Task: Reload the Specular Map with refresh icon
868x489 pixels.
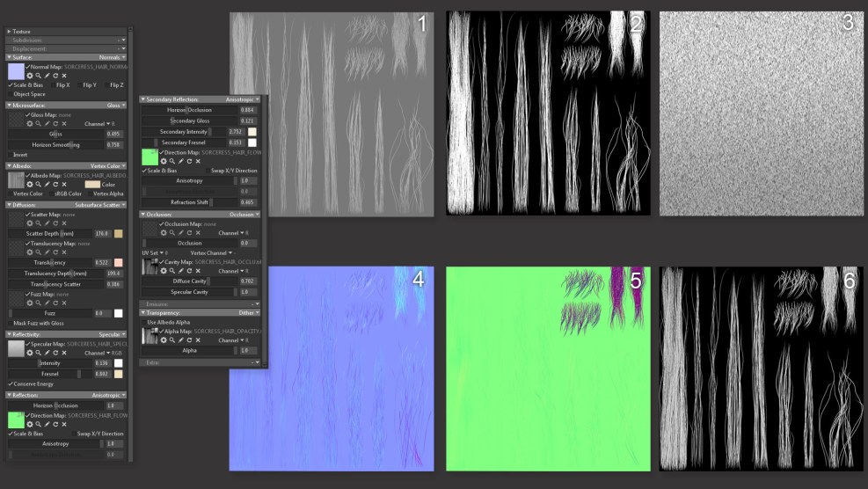Action: point(55,353)
